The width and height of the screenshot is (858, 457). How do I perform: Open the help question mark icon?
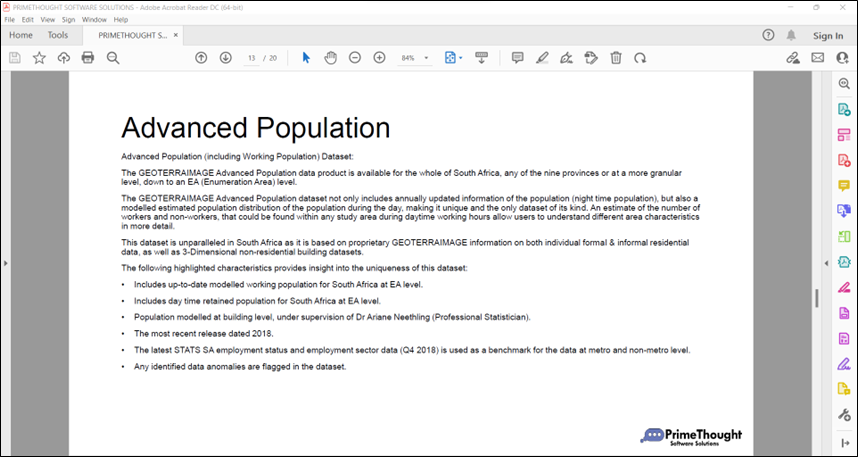click(x=768, y=36)
